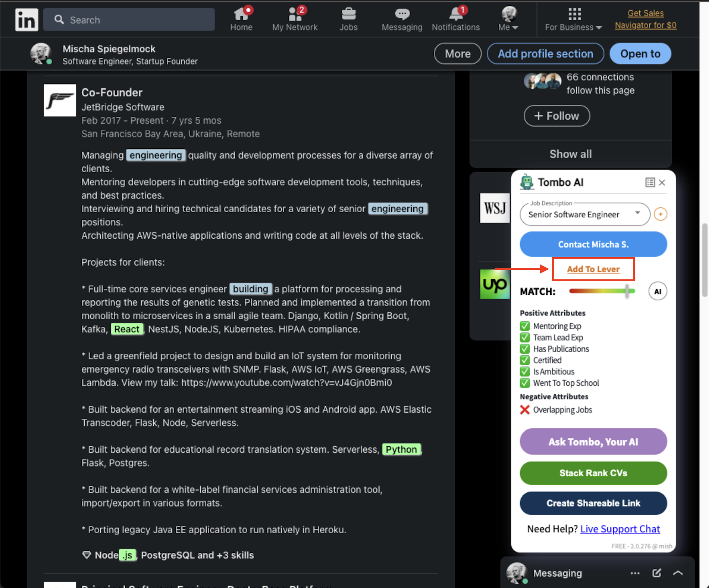
Task: Click Add profile section button
Action: 545,54
